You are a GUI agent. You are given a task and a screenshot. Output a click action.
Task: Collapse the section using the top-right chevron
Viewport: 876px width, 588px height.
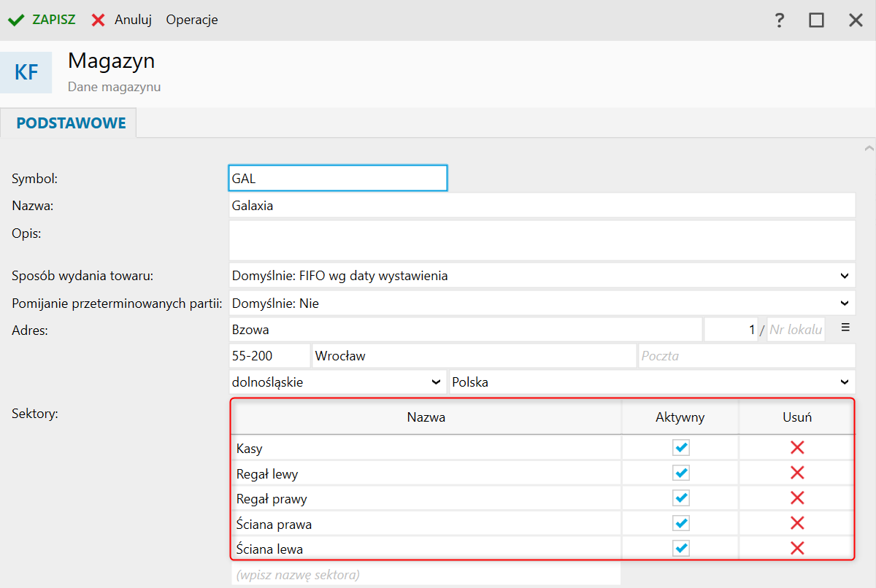[x=869, y=148]
